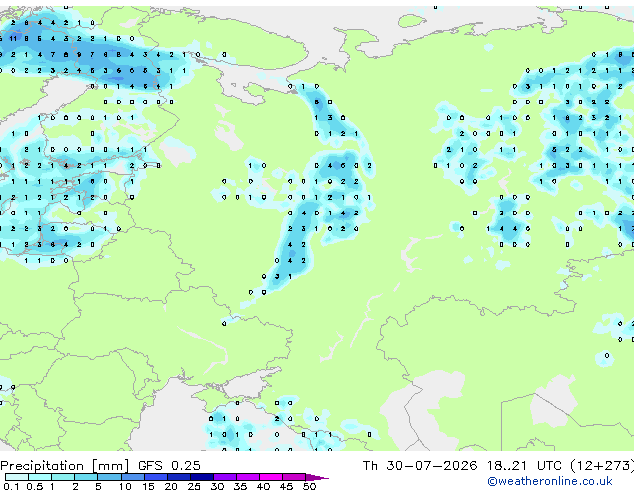Image resolution: width=634 pixels, height=490 pixels.
Task: Click the '50' legend scale label
Action: tap(309, 486)
